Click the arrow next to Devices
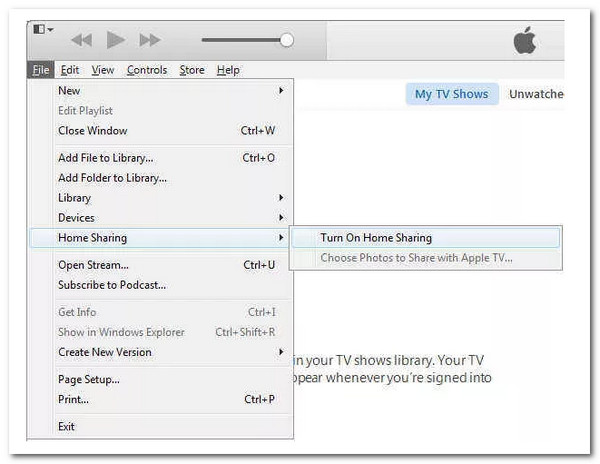Screen dimensions: 600x464 click(x=281, y=217)
